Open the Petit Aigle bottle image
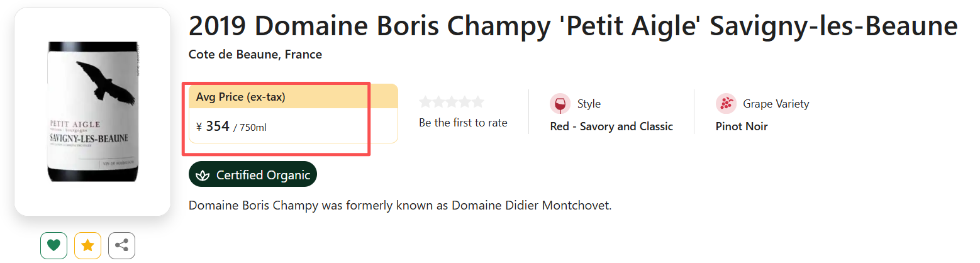Screen dimensions: 980x263 92,111
